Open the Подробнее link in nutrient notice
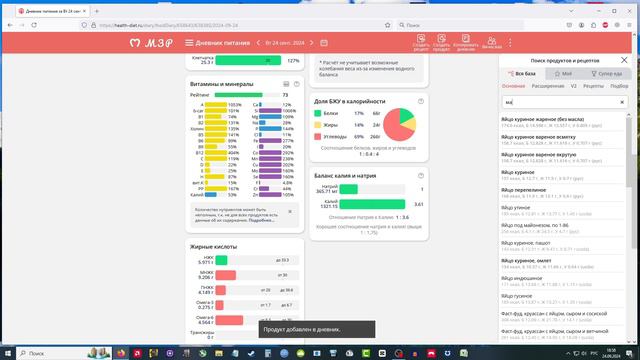The height and width of the screenshot is (360, 640). pos(261,220)
